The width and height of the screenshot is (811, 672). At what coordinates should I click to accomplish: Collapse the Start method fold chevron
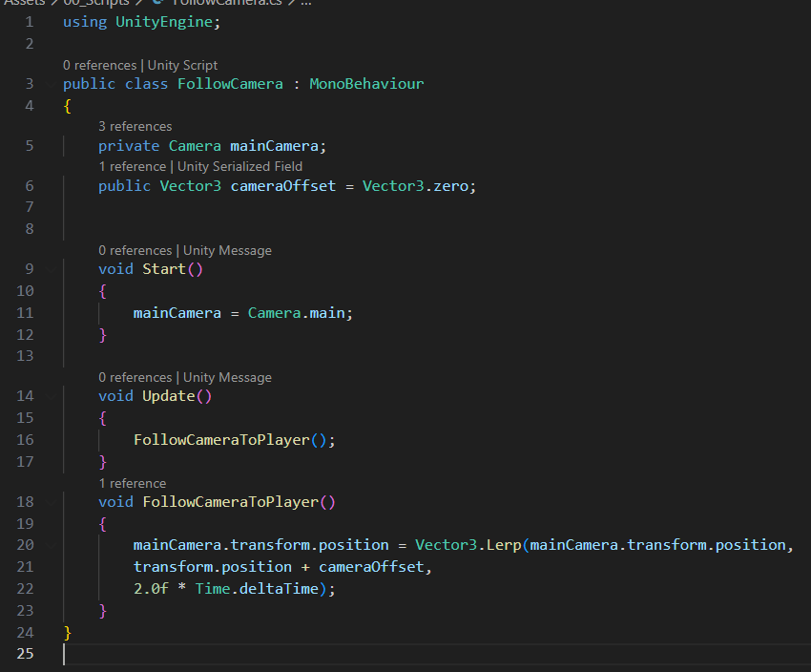click(52, 269)
